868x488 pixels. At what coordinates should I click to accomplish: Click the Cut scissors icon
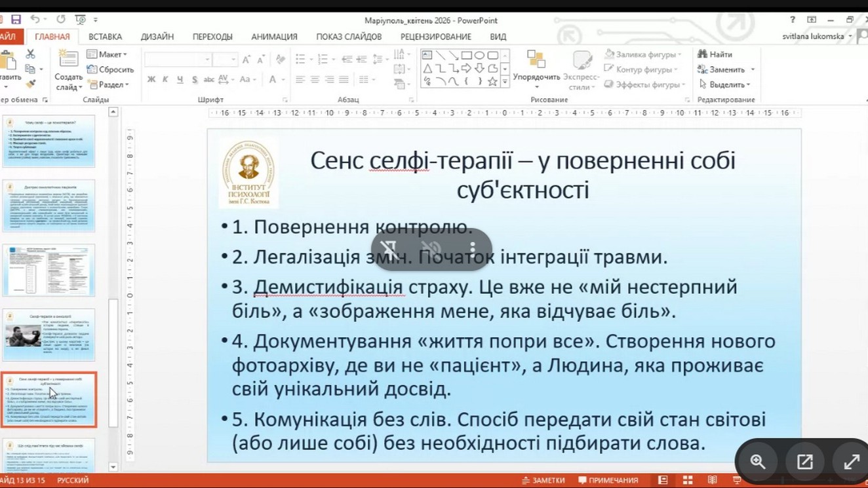30,54
